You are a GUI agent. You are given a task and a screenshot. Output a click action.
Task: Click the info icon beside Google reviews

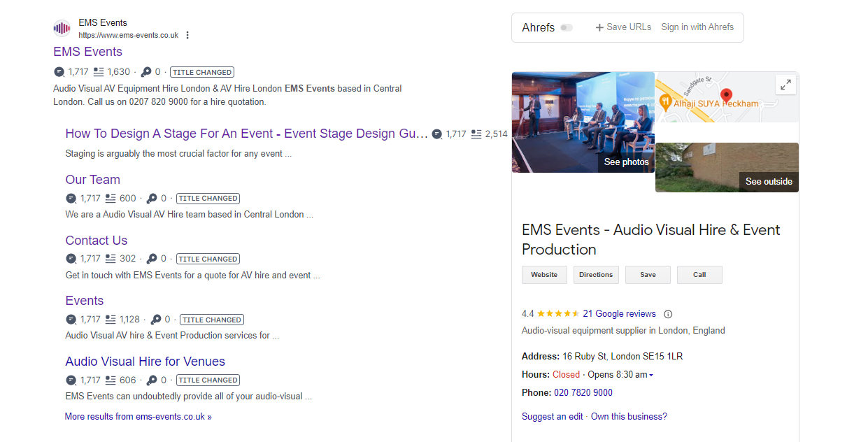pos(668,314)
